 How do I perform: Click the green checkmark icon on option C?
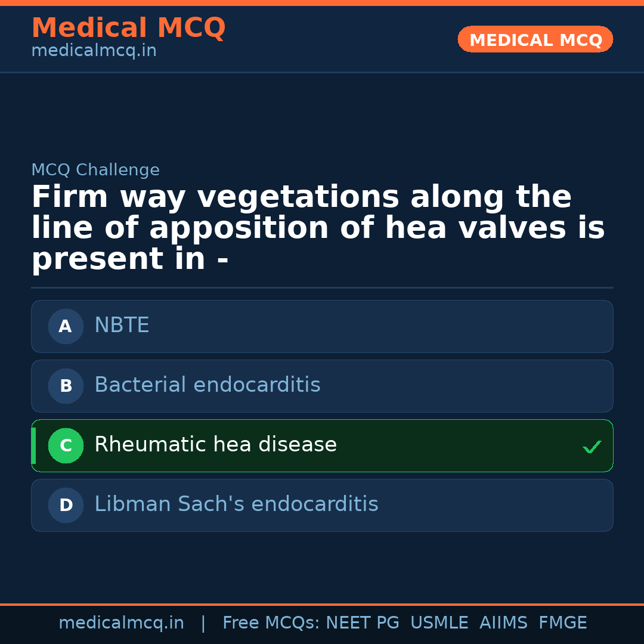pyautogui.click(x=592, y=447)
